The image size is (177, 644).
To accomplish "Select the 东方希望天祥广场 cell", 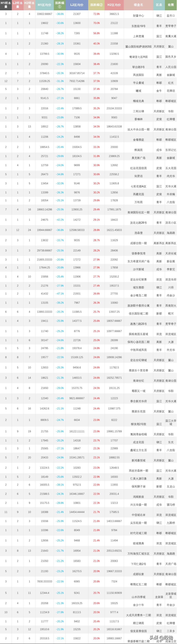I will click(x=138, y=261).
